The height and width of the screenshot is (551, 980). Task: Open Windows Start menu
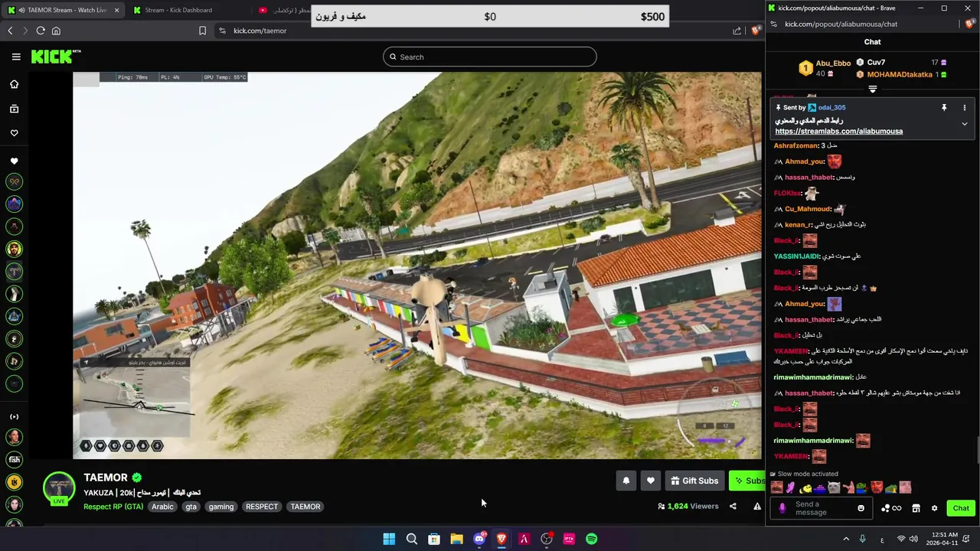[x=389, y=539]
